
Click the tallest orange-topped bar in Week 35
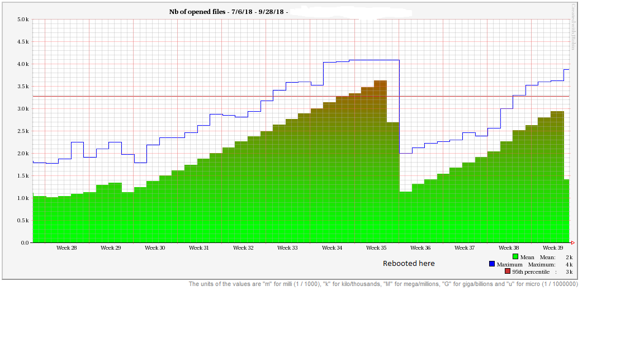pyautogui.click(x=380, y=162)
